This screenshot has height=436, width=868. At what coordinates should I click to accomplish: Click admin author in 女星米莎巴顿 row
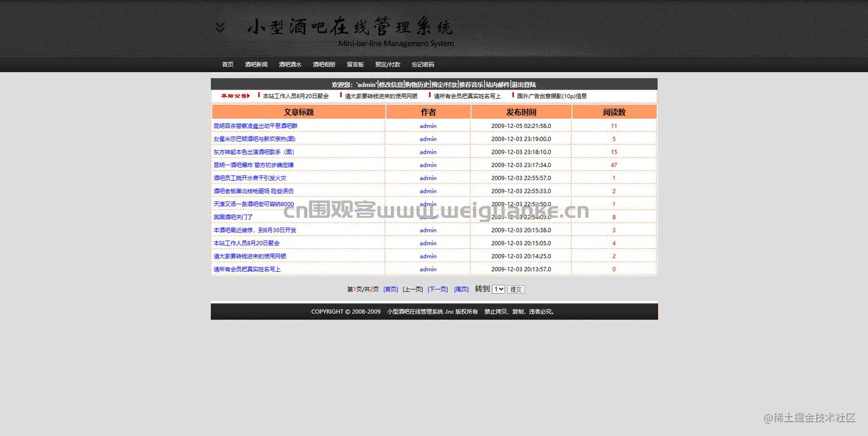click(x=428, y=139)
